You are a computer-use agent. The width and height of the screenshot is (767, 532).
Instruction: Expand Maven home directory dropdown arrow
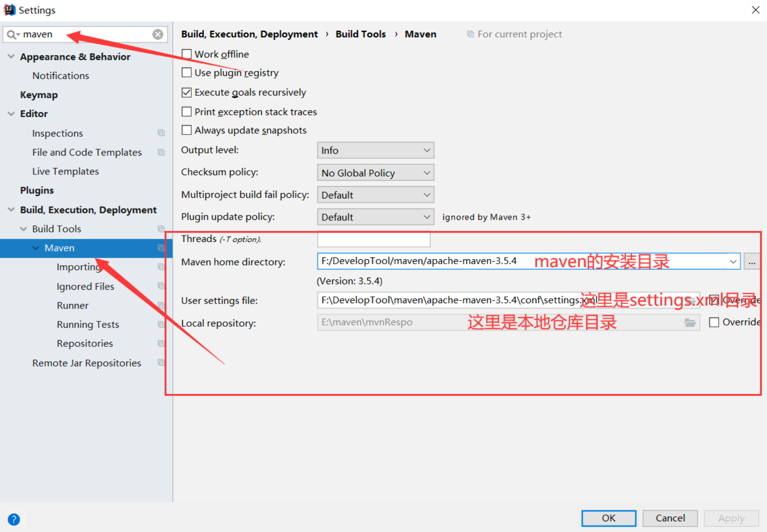pos(733,261)
